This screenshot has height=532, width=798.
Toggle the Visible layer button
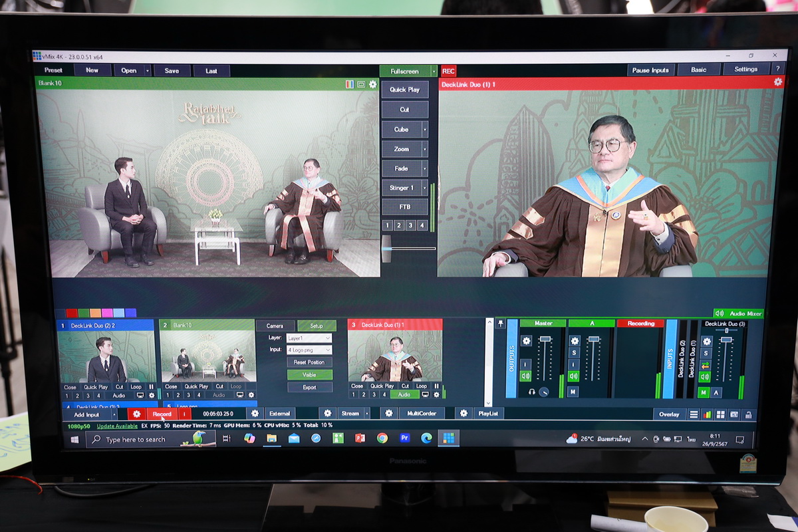pos(309,375)
